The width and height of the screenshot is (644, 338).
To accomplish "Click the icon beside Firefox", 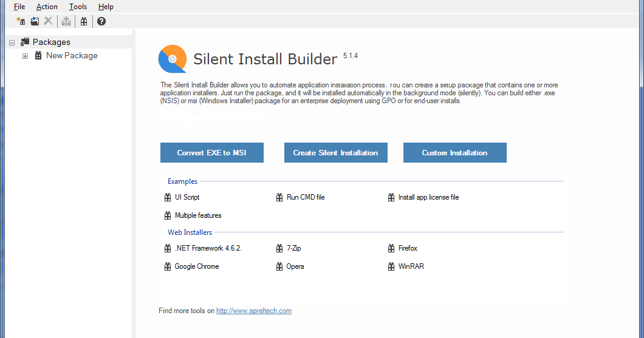I will click(391, 248).
